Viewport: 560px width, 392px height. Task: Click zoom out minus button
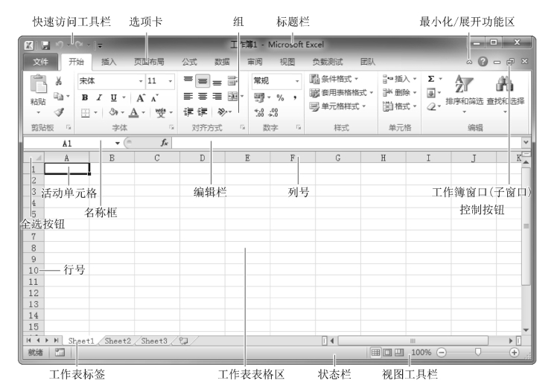(442, 353)
